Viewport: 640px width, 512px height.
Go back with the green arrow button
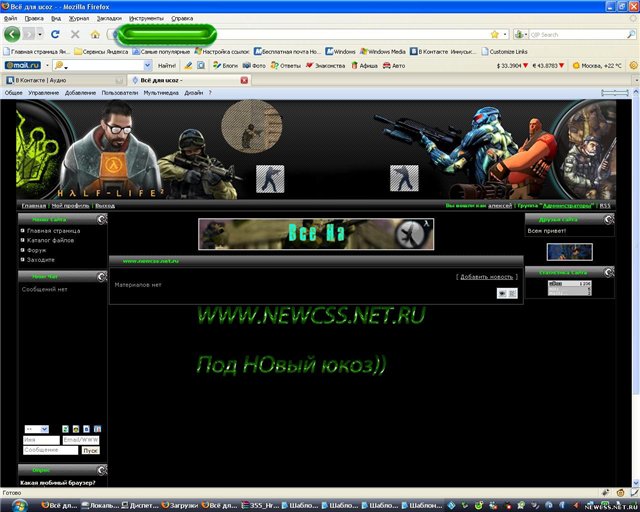pos(12,34)
